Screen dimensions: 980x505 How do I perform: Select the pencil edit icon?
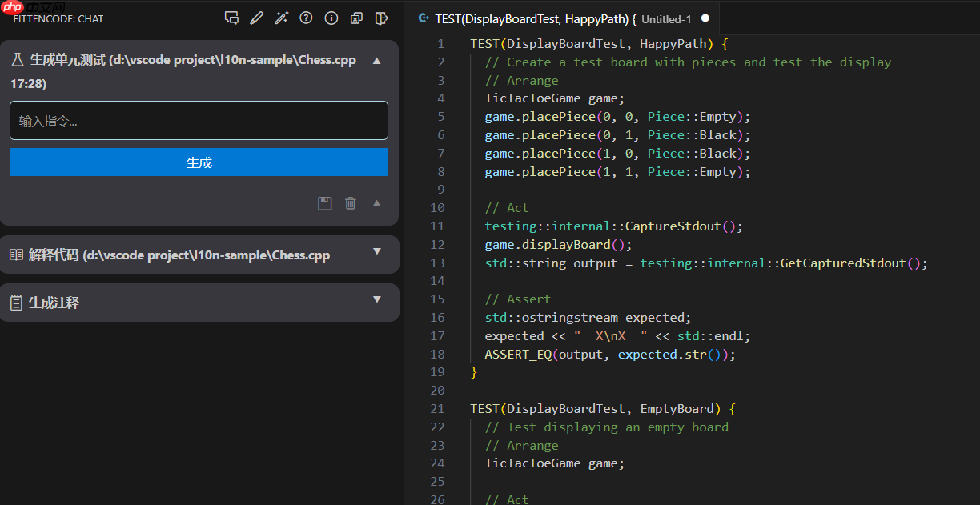click(x=256, y=18)
